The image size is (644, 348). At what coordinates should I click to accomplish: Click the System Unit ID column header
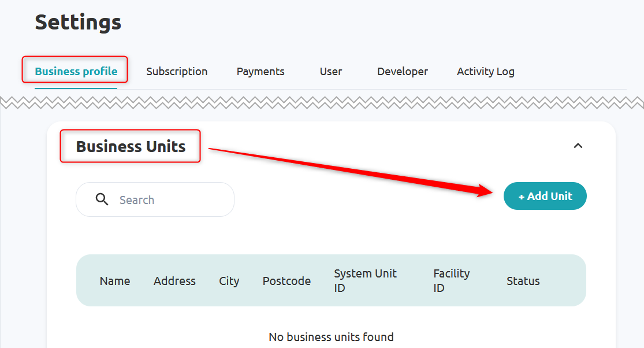tap(365, 280)
